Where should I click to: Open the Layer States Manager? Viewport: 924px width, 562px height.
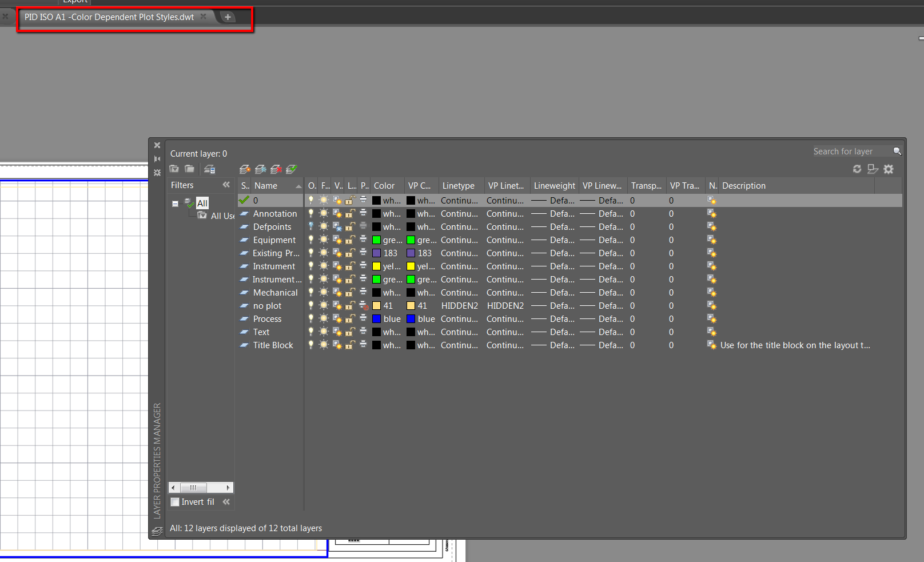(210, 169)
